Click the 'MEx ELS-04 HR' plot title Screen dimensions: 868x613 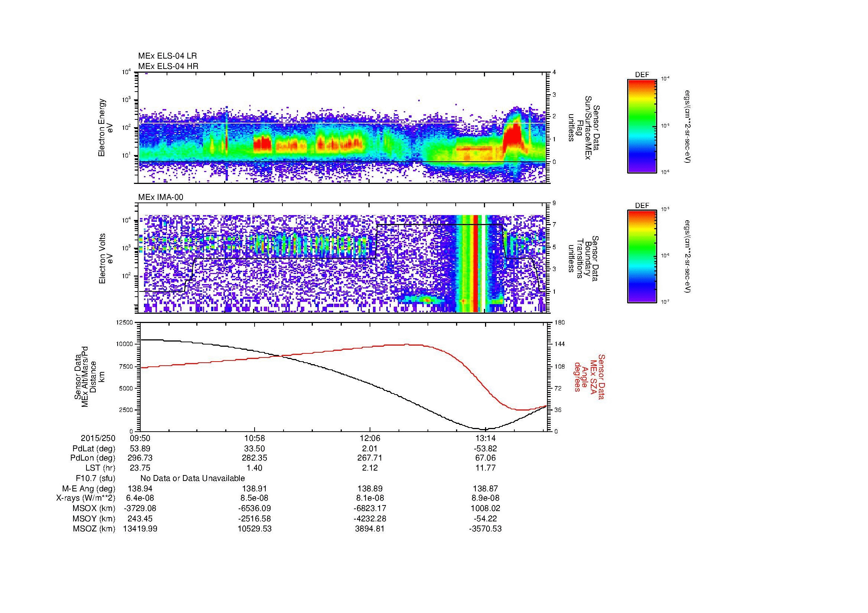(168, 66)
